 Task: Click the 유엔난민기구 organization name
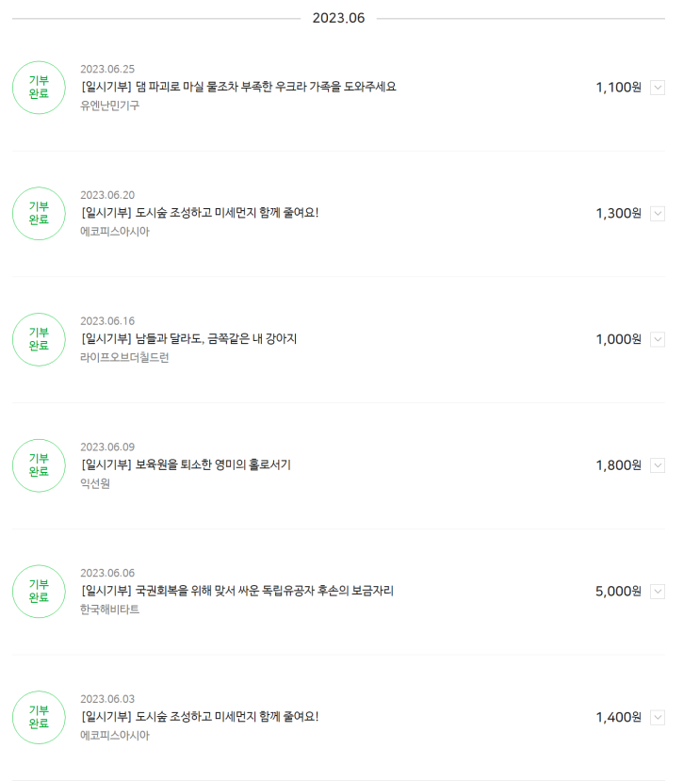click(110, 106)
